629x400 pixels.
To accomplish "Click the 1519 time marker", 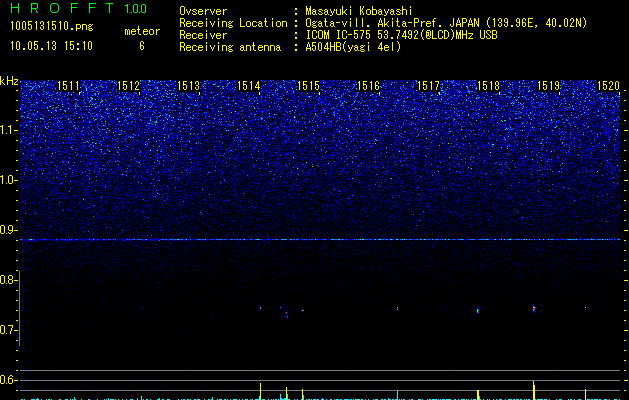I will tap(548, 85).
